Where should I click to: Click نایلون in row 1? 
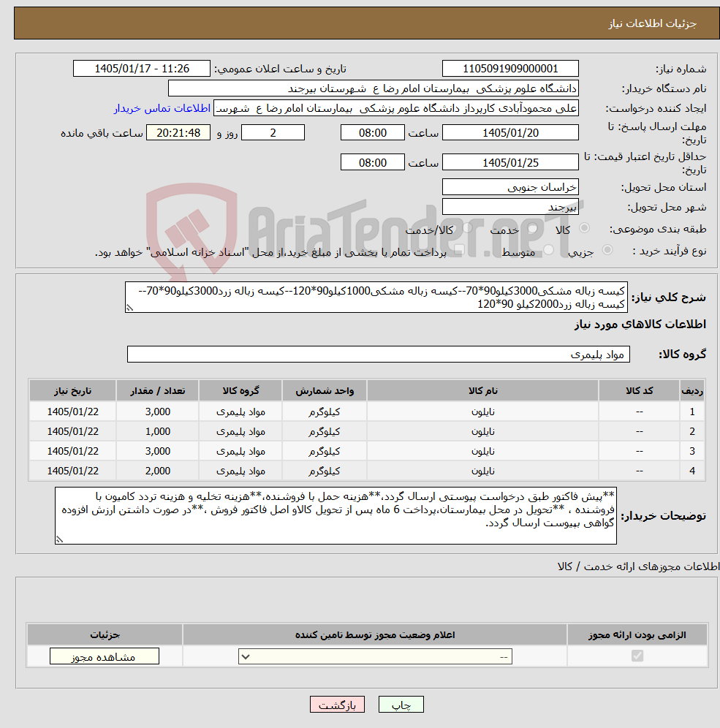click(x=482, y=412)
